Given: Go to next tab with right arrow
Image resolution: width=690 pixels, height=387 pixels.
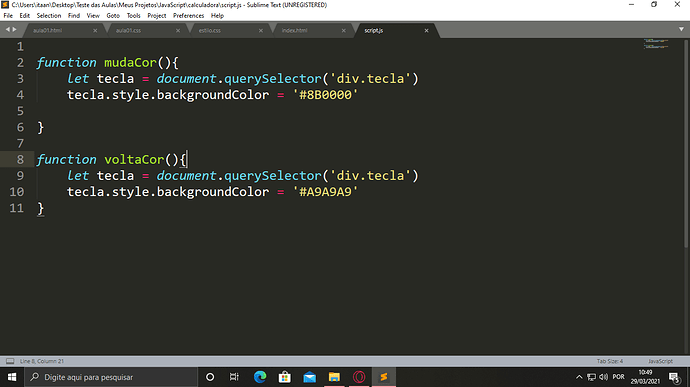Looking at the screenshot, I should click(15, 29).
